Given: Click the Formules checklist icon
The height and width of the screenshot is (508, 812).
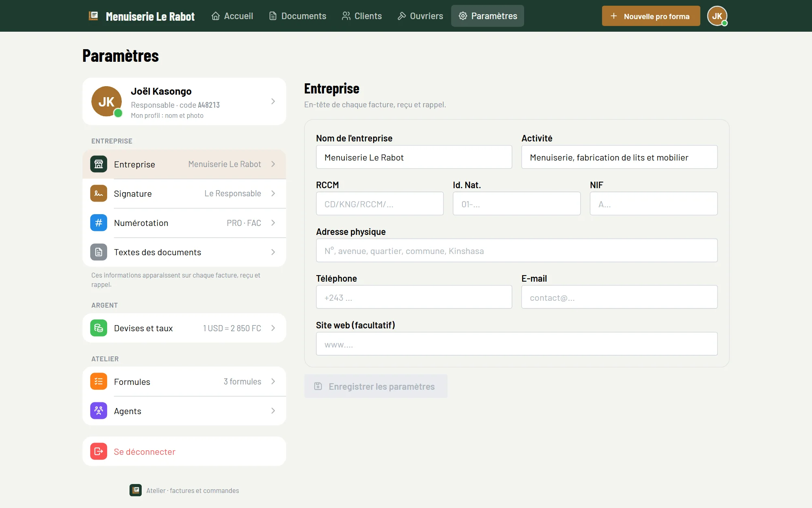Looking at the screenshot, I should [x=99, y=382].
